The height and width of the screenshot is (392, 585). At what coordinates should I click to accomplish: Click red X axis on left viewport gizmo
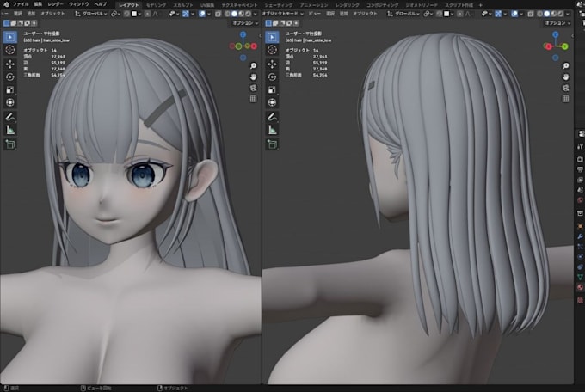(254, 46)
